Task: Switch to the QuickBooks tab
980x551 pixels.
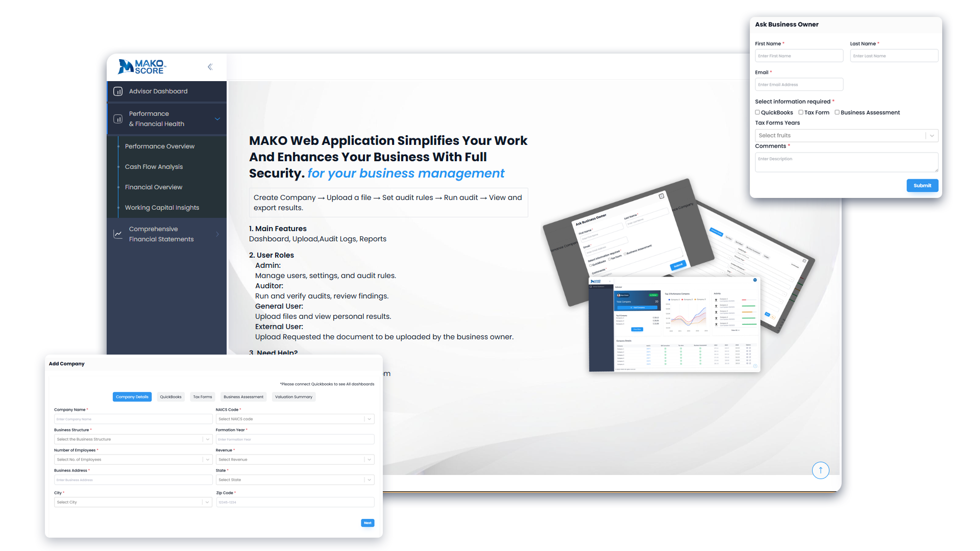Action: (x=170, y=397)
